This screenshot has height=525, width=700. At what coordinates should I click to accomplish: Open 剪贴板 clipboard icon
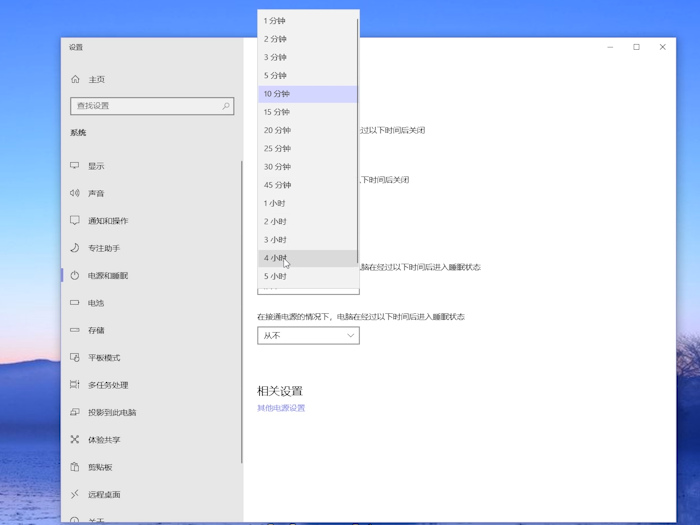click(75, 467)
